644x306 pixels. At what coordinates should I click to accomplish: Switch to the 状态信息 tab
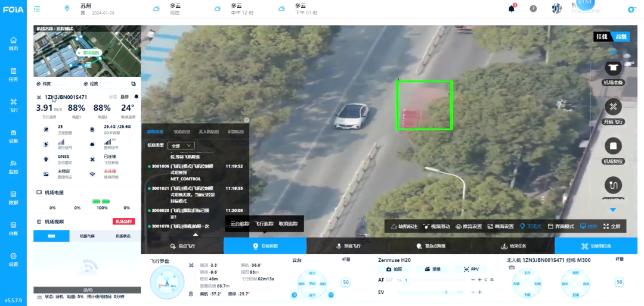click(182, 132)
